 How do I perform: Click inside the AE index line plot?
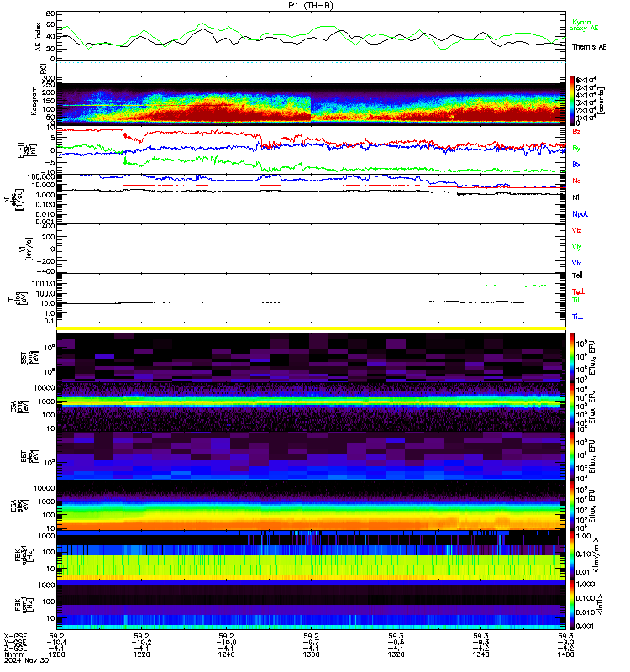point(311,36)
